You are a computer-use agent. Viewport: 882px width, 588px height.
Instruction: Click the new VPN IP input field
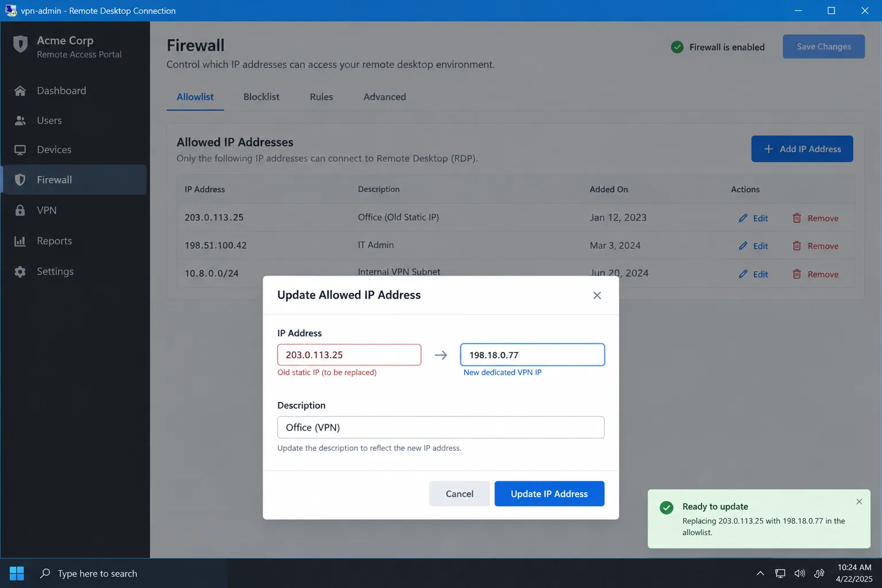(x=532, y=355)
